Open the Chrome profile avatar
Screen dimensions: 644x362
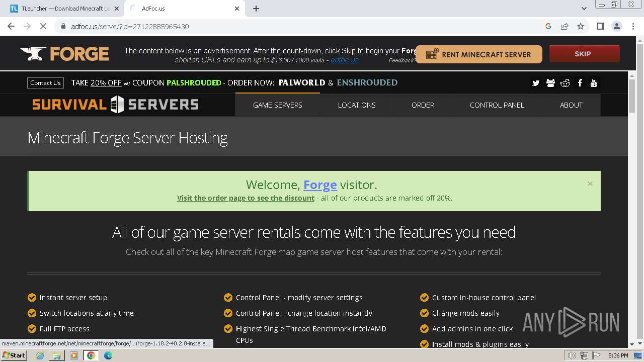pyautogui.click(x=616, y=26)
